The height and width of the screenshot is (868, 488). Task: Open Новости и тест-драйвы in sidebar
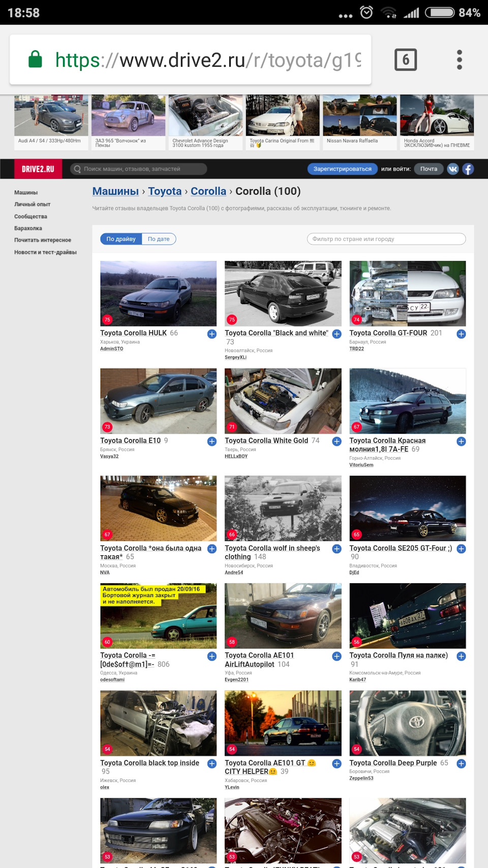(x=45, y=252)
